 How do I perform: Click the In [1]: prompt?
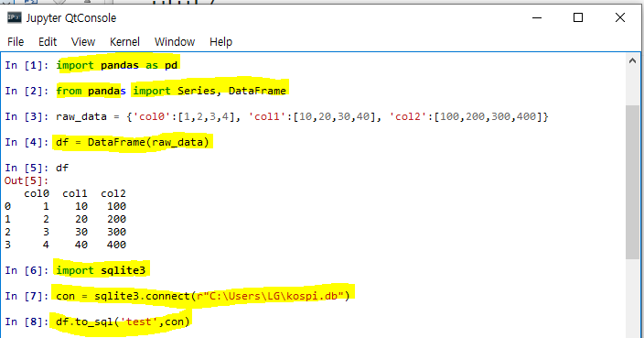(27, 65)
